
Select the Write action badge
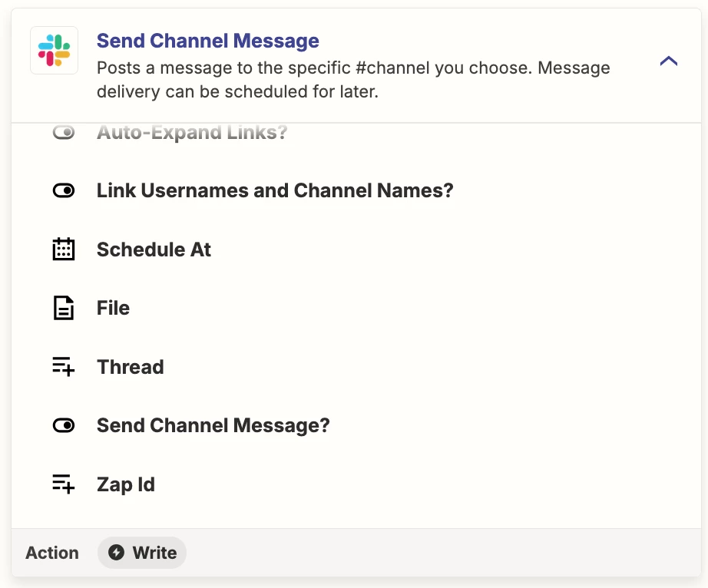[142, 553]
